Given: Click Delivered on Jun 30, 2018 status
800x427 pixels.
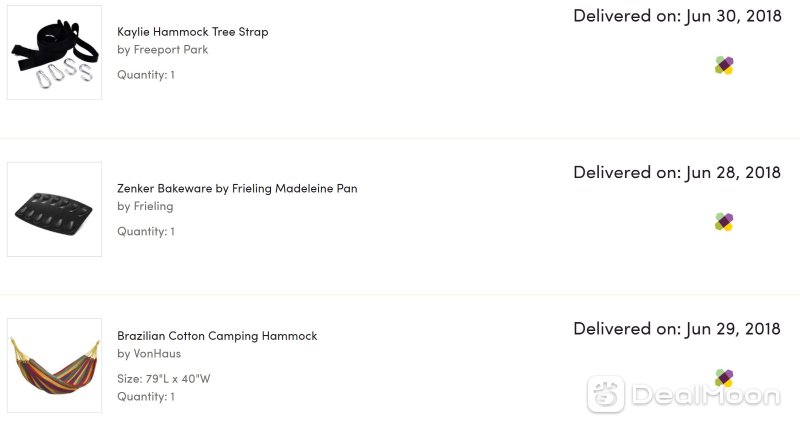Looking at the screenshot, I should [678, 16].
